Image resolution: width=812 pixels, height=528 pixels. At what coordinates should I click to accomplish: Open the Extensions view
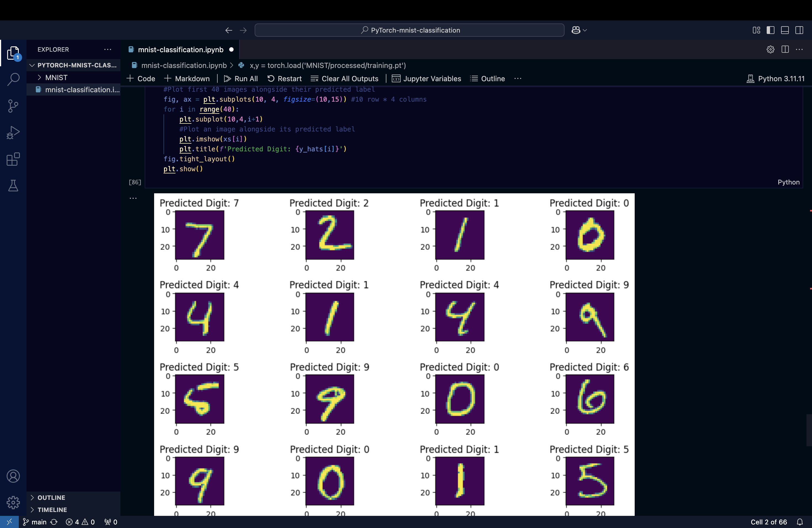point(13,159)
